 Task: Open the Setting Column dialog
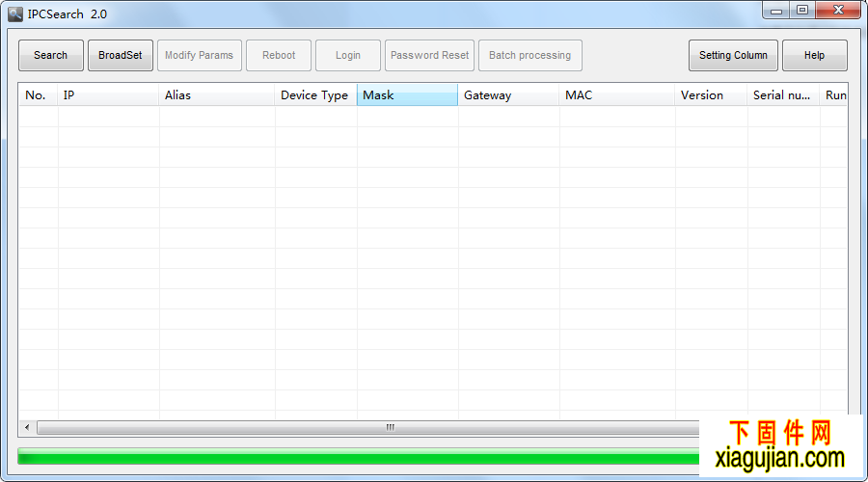pyautogui.click(x=733, y=55)
